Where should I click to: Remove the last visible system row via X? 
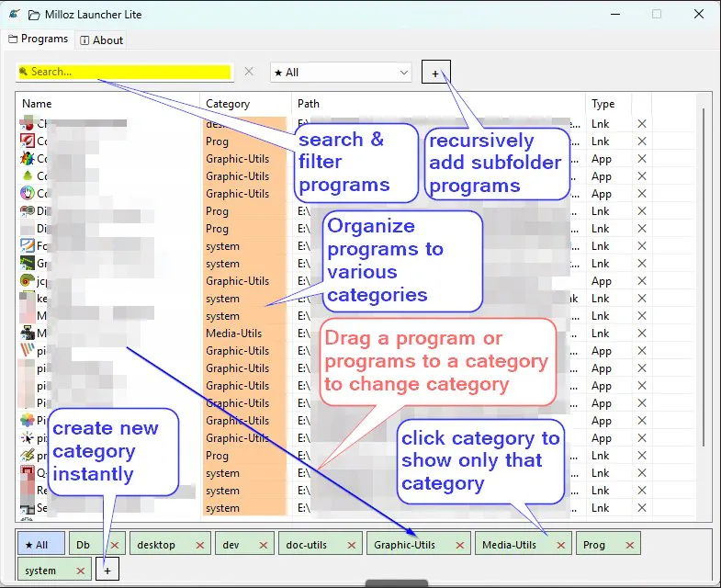pyautogui.click(x=642, y=507)
